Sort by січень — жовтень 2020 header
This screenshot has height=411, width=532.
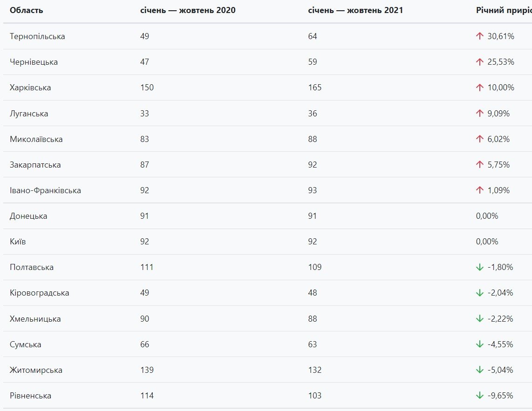point(188,10)
